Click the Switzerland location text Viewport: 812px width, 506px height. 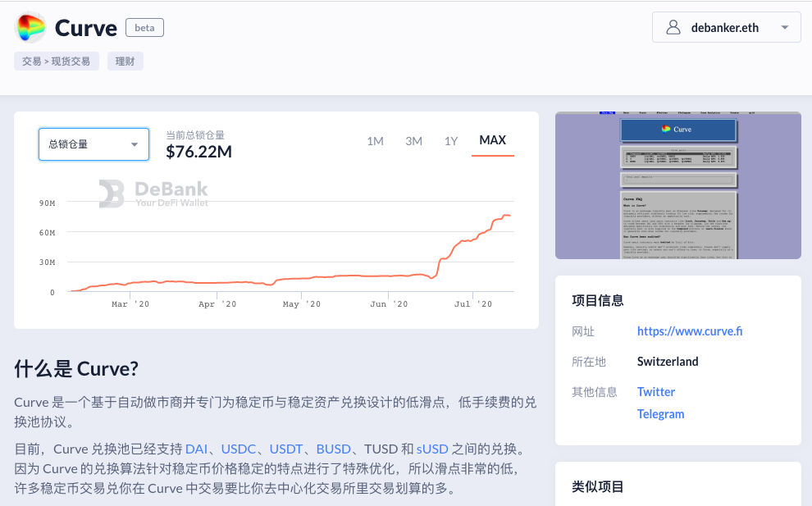[668, 362]
